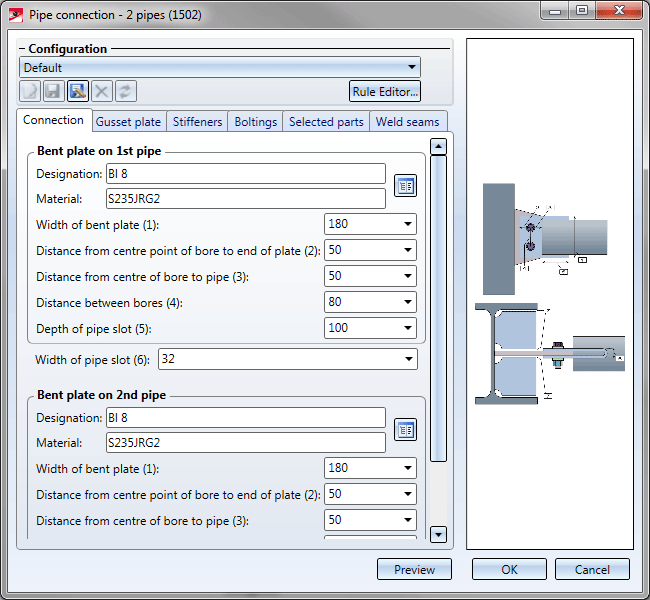Viewport: 650px width, 600px height.
Task: Expand the Default configuration dropdown
Action: pos(411,67)
